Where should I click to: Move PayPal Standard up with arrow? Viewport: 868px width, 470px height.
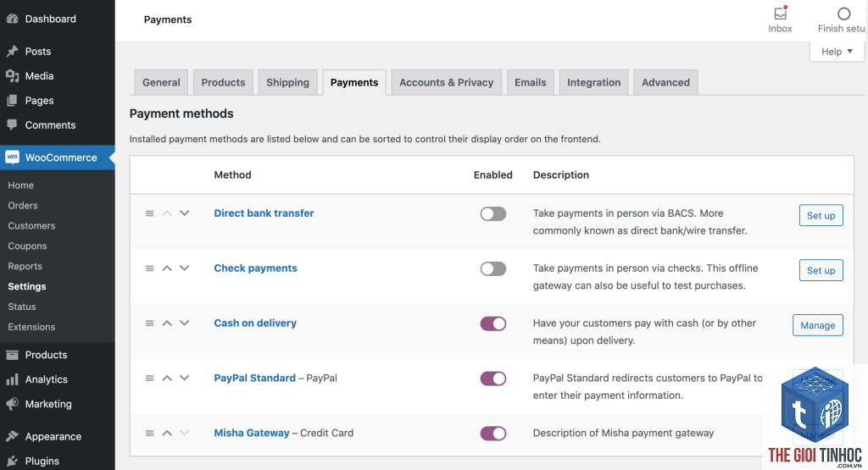click(167, 379)
